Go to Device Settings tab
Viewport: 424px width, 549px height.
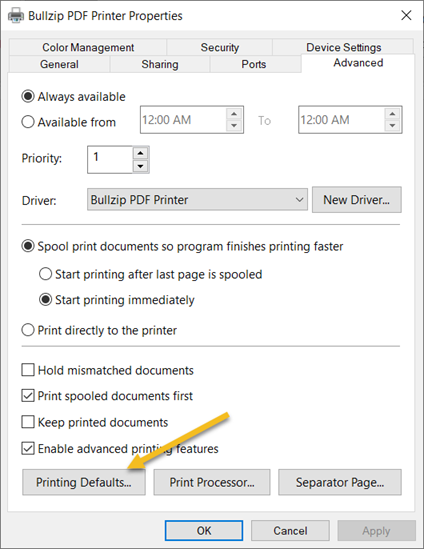pos(343,47)
